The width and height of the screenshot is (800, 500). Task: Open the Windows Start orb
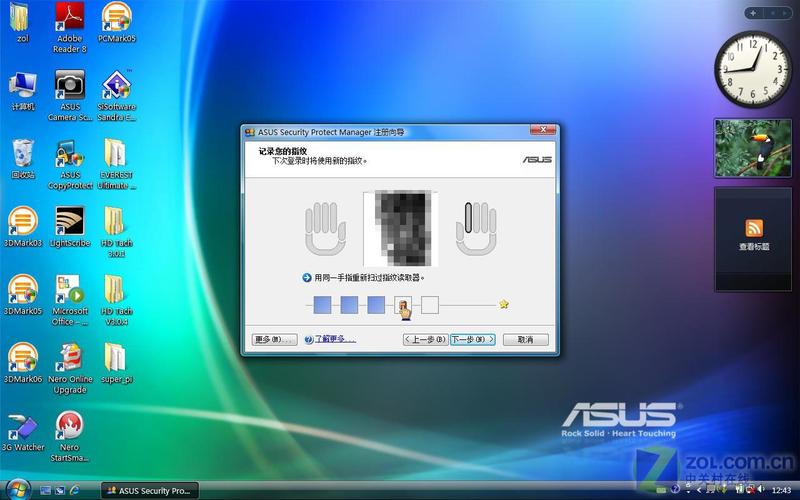pos(18,490)
